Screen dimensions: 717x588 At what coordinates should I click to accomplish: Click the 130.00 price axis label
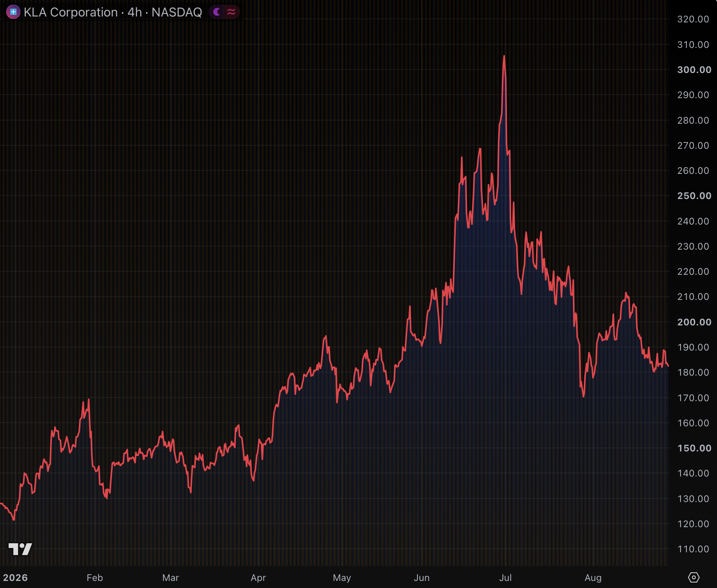coord(693,499)
